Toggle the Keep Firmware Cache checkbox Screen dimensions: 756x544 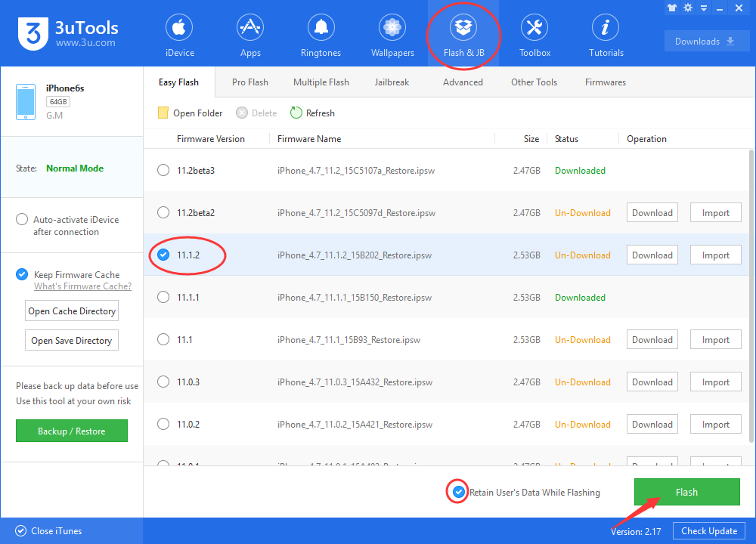22,274
